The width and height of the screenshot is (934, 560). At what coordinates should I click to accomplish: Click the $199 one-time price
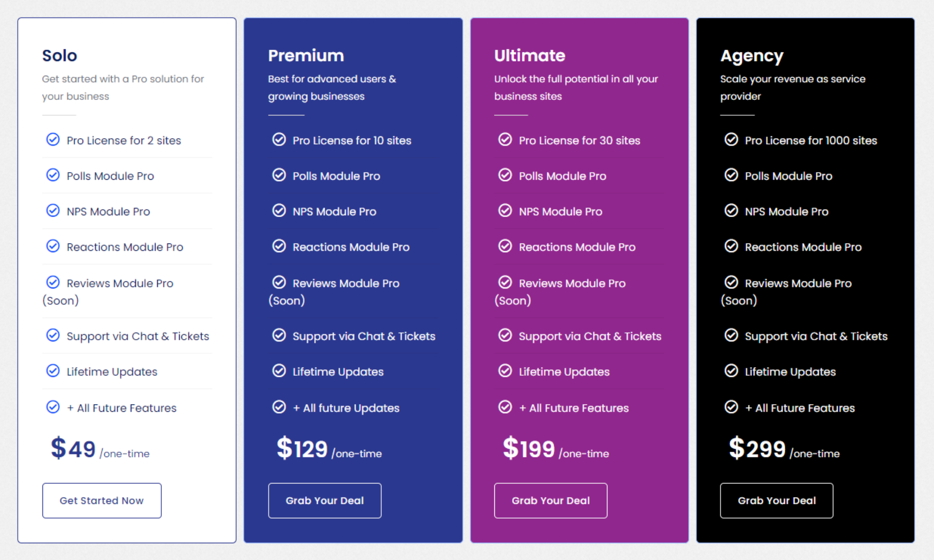click(x=556, y=448)
